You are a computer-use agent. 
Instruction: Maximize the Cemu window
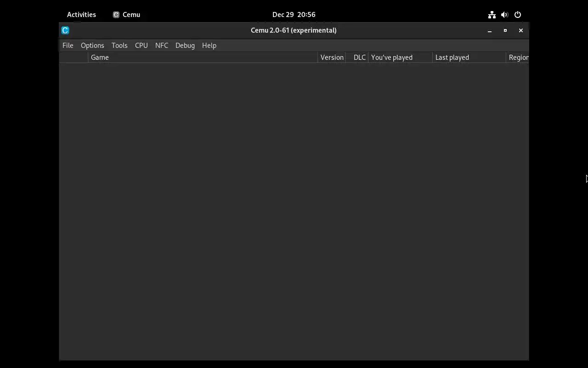coord(505,30)
